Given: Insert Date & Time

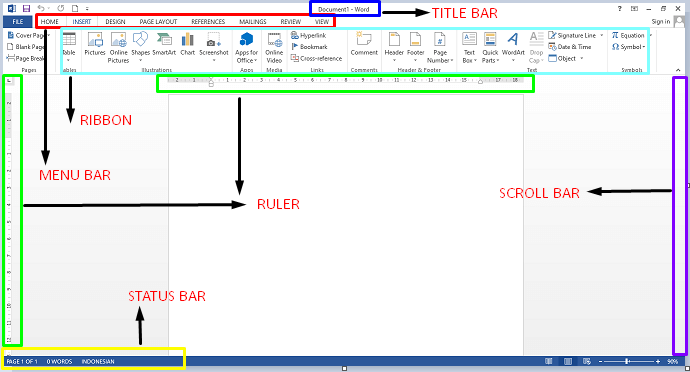Looking at the screenshot, I should tap(570, 47).
